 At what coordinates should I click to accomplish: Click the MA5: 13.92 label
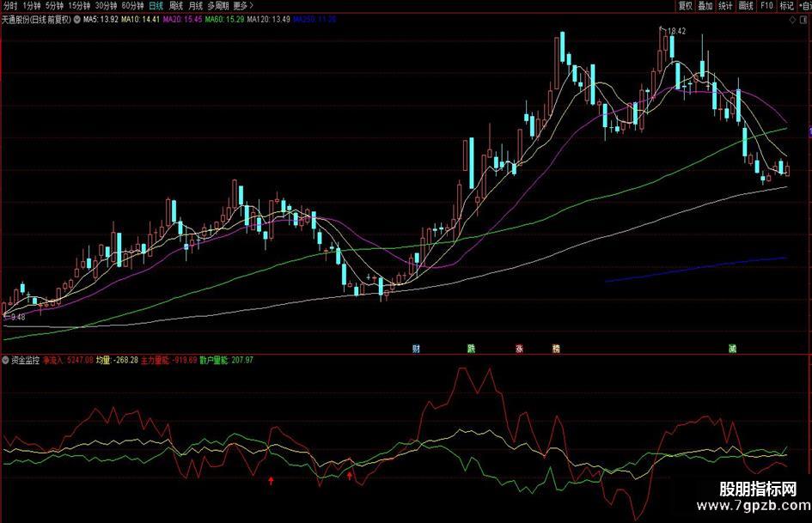tap(101, 20)
